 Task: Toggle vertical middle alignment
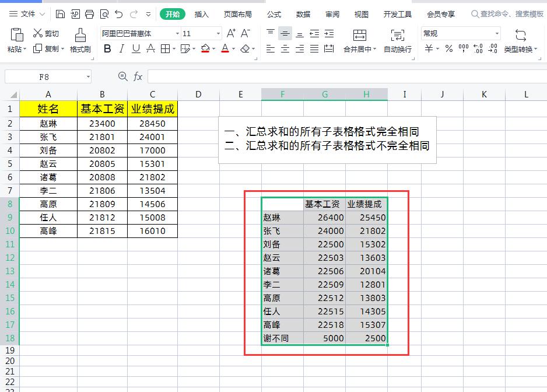(285, 33)
